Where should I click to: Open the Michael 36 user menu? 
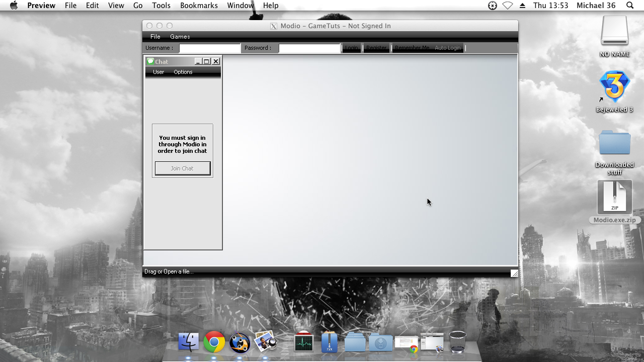[596, 6]
